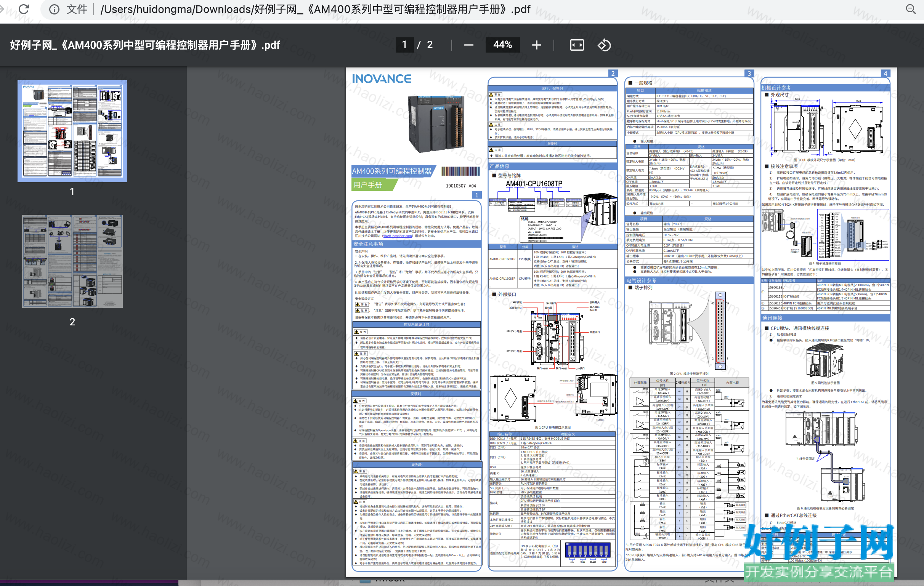Zoom out with the minus button
Viewport: 924px width, 586px height.
468,45
